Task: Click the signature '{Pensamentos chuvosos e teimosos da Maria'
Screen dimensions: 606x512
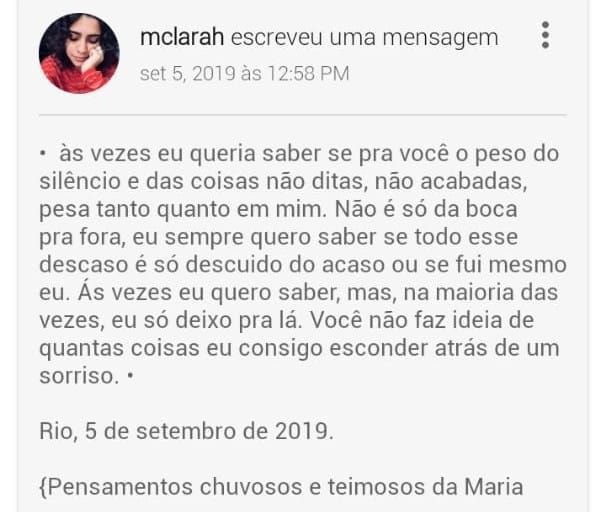Action: [x=281, y=486]
